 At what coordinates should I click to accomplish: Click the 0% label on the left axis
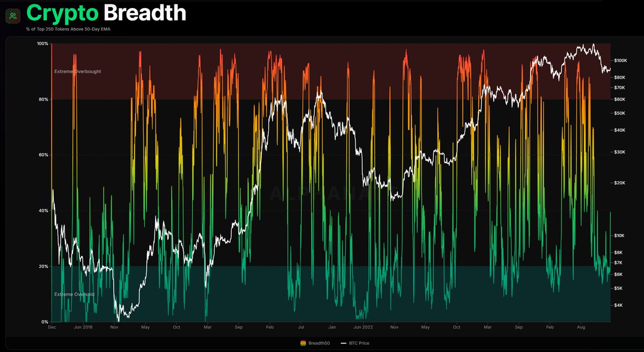45,322
